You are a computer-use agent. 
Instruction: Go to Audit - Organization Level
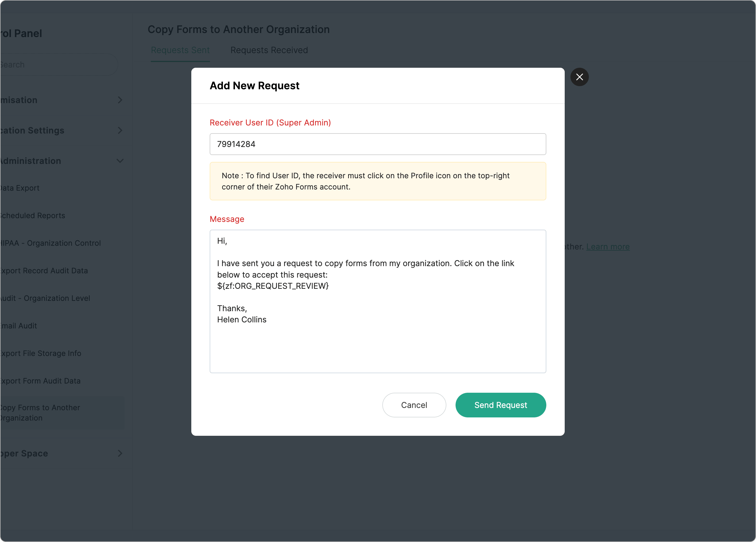click(45, 298)
